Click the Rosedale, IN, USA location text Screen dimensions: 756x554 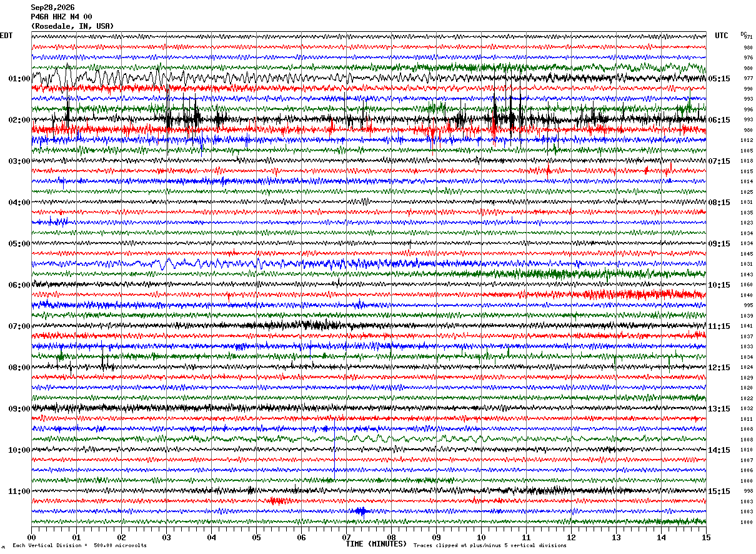72,26
